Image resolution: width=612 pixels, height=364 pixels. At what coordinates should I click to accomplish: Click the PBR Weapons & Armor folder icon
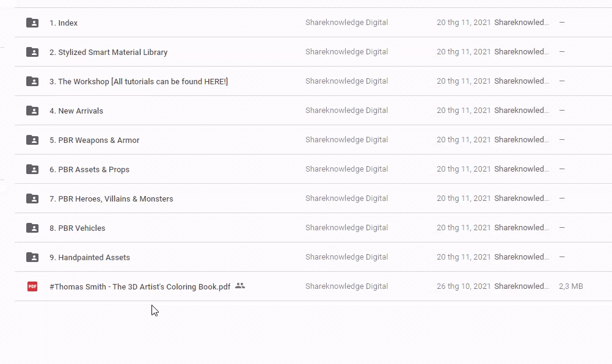(x=32, y=140)
